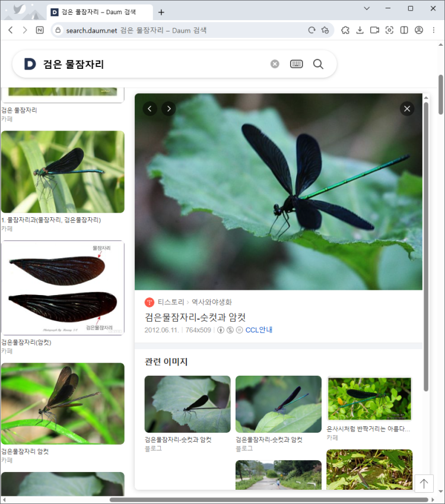
Task: Click the Tistory red logo icon
Action: (x=150, y=302)
